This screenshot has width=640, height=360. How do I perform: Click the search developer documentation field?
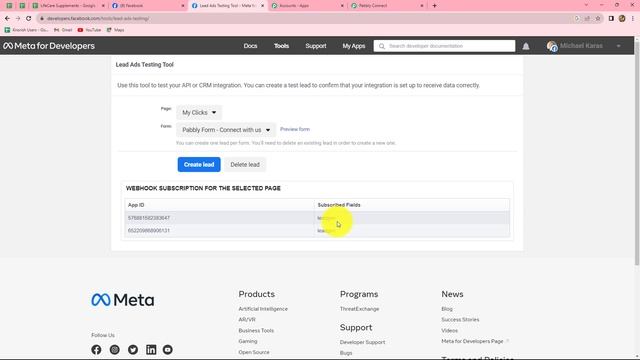pos(444,46)
